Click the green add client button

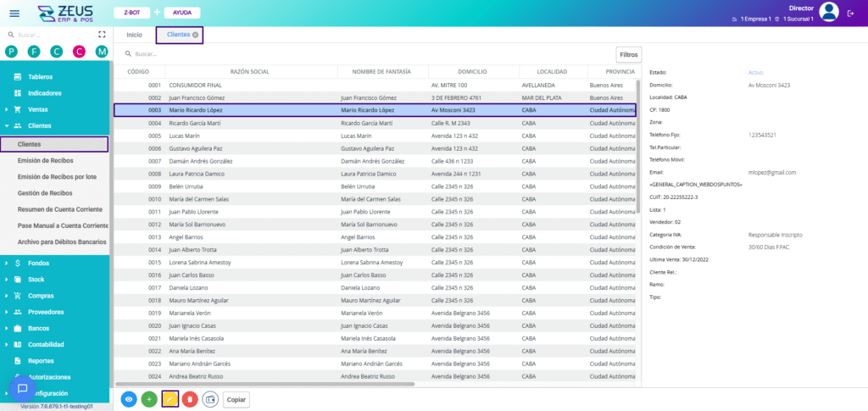pyautogui.click(x=149, y=398)
